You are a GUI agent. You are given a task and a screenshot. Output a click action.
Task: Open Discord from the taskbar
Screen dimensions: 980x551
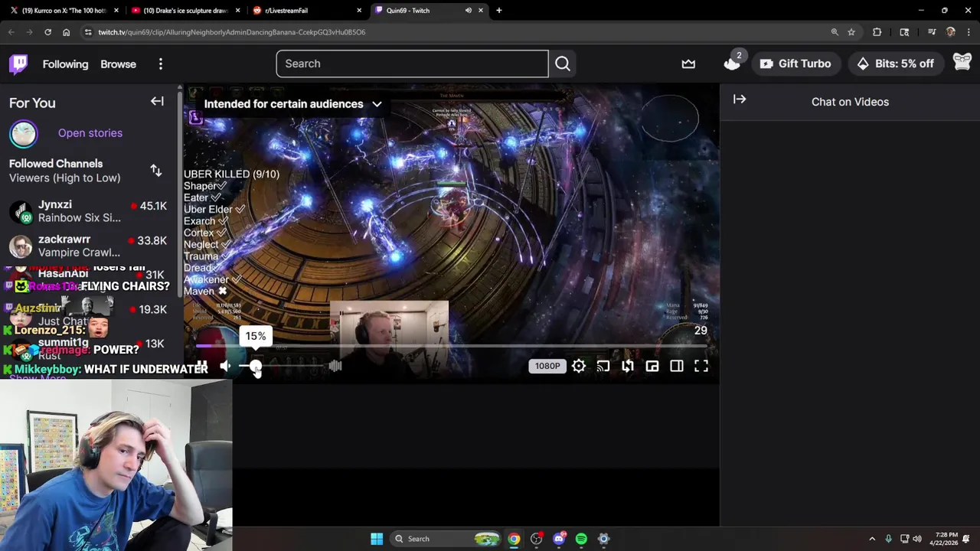pos(559,539)
